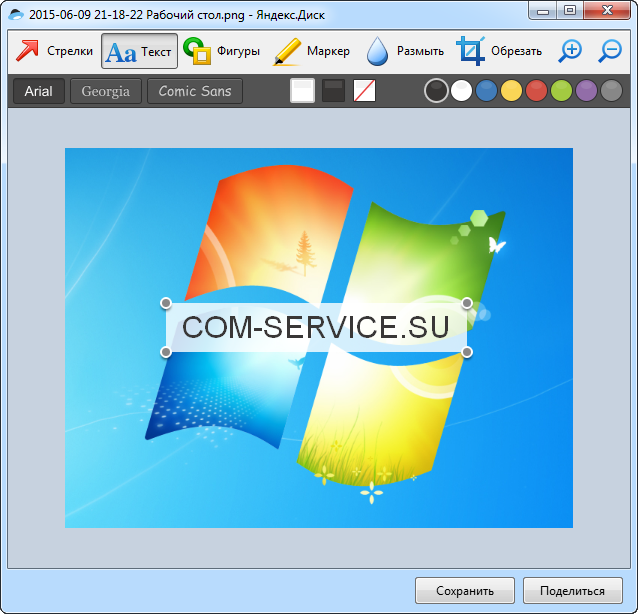Grab the bottom-left text box handle
The width and height of the screenshot is (638, 614).
pyautogui.click(x=166, y=352)
